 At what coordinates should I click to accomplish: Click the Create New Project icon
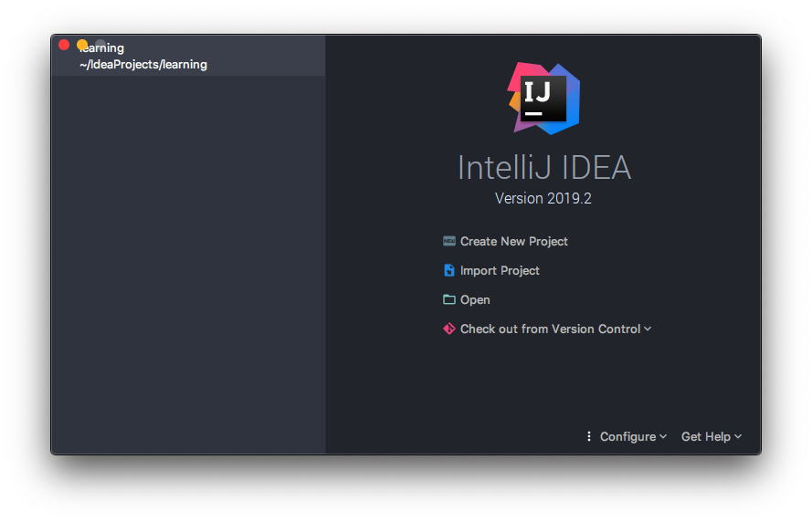click(x=449, y=241)
